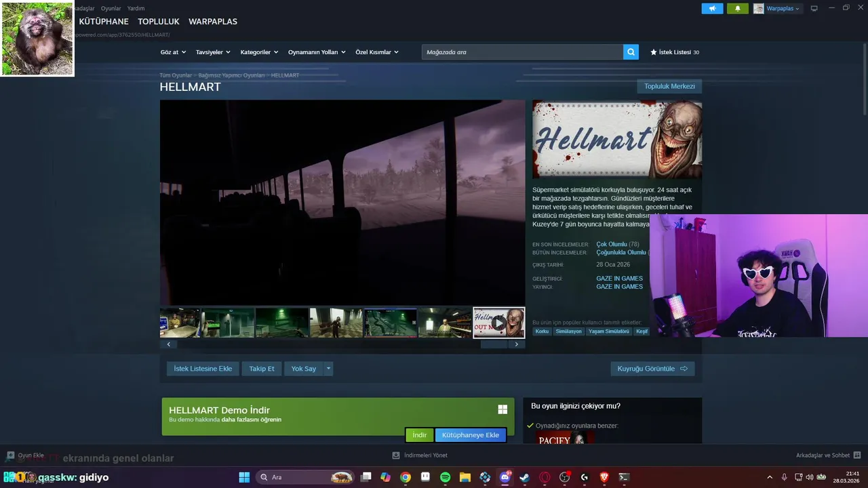The image size is (868, 488).
Task: Expand Göz at dropdown
Action: (x=174, y=52)
